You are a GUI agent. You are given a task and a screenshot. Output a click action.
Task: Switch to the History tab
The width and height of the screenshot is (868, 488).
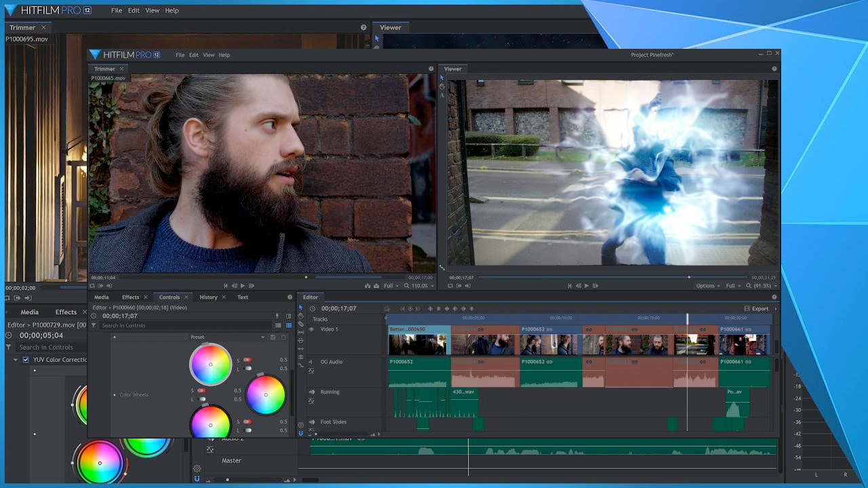coord(208,297)
